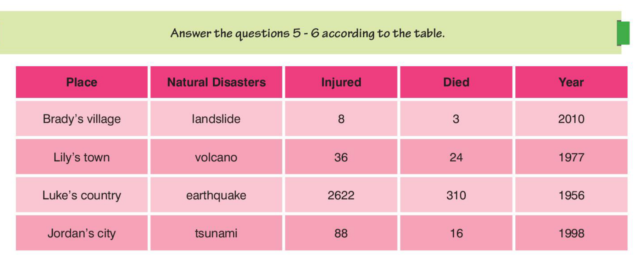Select the injured value 36 cell
The height and width of the screenshot is (256, 644).
[341, 157]
